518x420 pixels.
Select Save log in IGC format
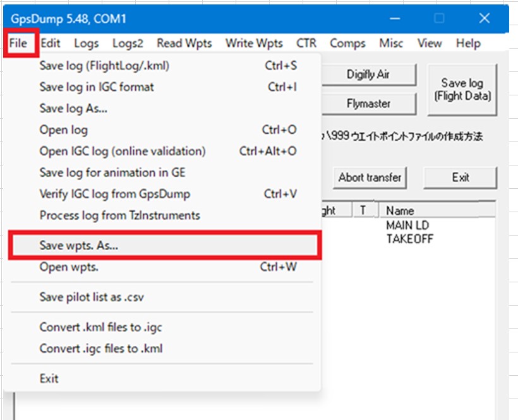[97, 87]
